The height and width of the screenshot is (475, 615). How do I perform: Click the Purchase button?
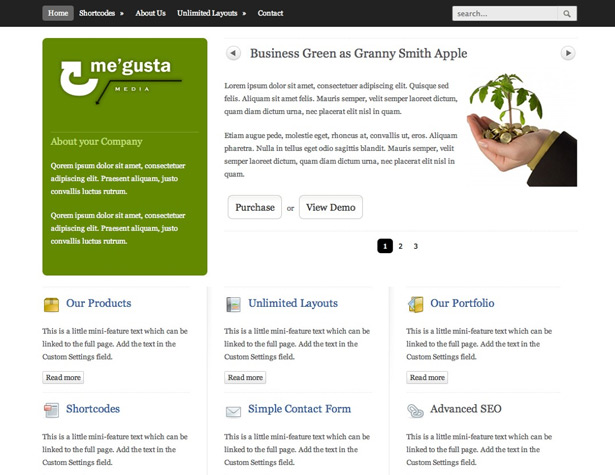coord(255,207)
